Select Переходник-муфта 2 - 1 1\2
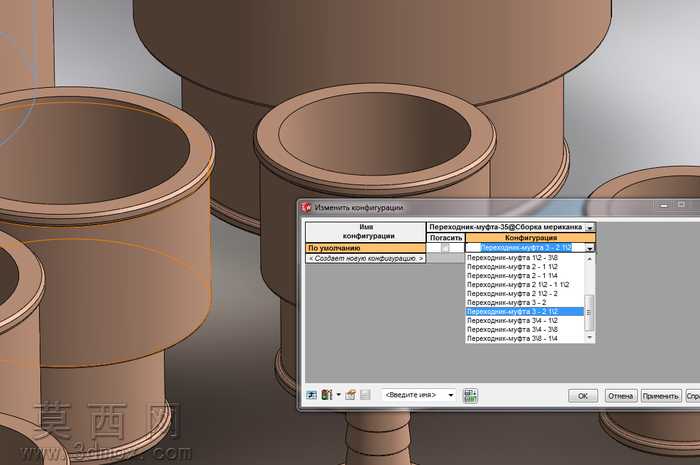 click(525, 266)
